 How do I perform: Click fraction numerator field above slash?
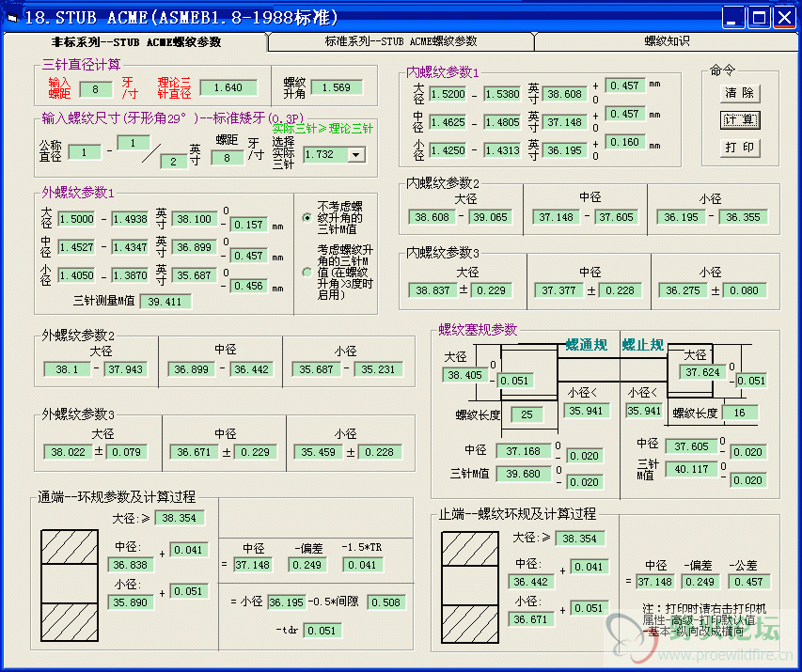[x=133, y=143]
